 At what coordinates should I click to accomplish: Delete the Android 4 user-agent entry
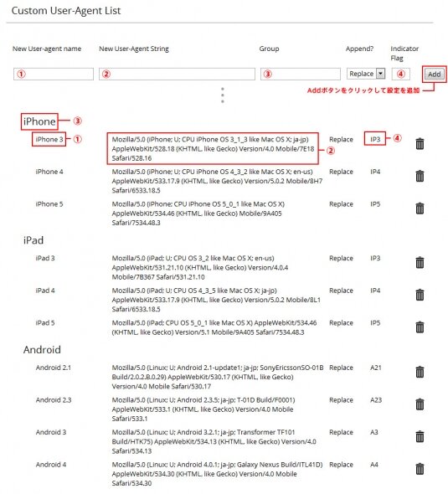pyautogui.click(x=420, y=469)
